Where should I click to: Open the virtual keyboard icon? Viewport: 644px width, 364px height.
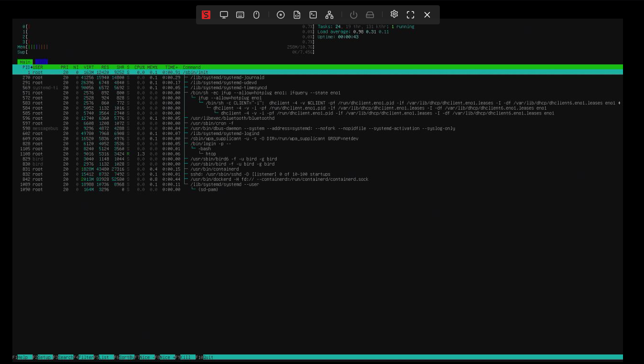tap(240, 15)
